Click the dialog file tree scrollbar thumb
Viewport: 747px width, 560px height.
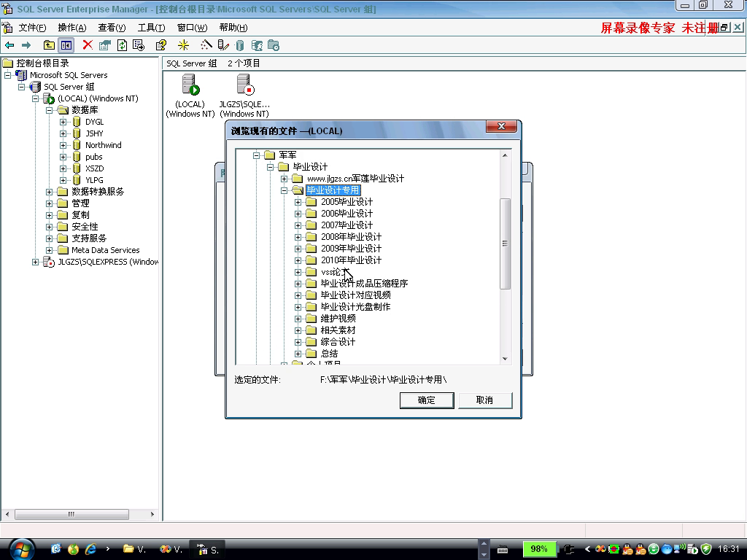[x=505, y=244]
